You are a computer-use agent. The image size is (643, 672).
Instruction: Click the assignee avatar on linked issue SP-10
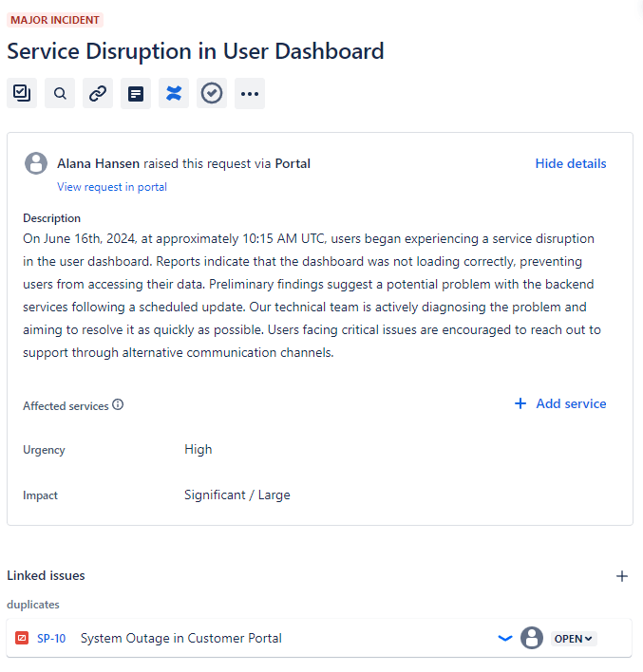pos(532,638)
